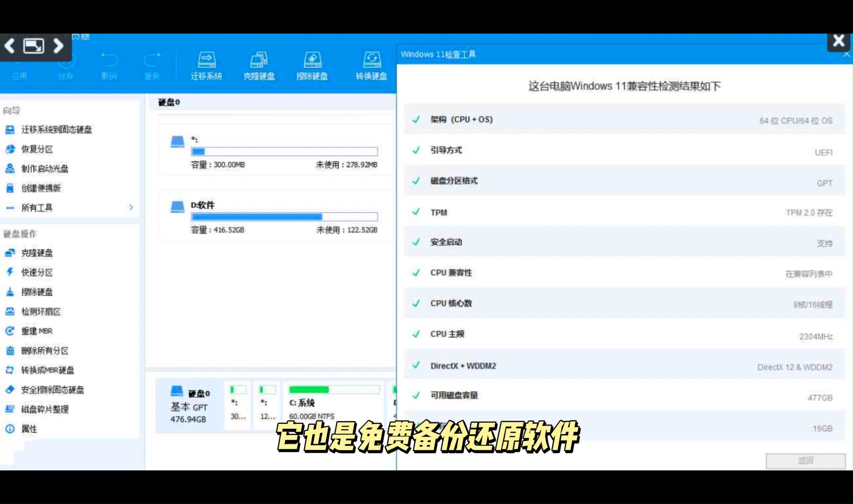
Task: Close the image viewer overlay
Action: click(839, 41)
